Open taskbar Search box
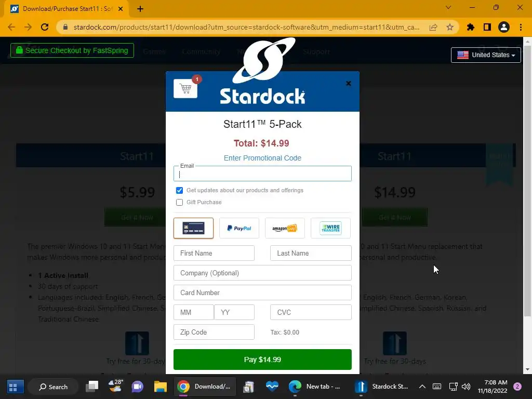The width and height of the screenshot is (532, 399). tap(54, 387)
